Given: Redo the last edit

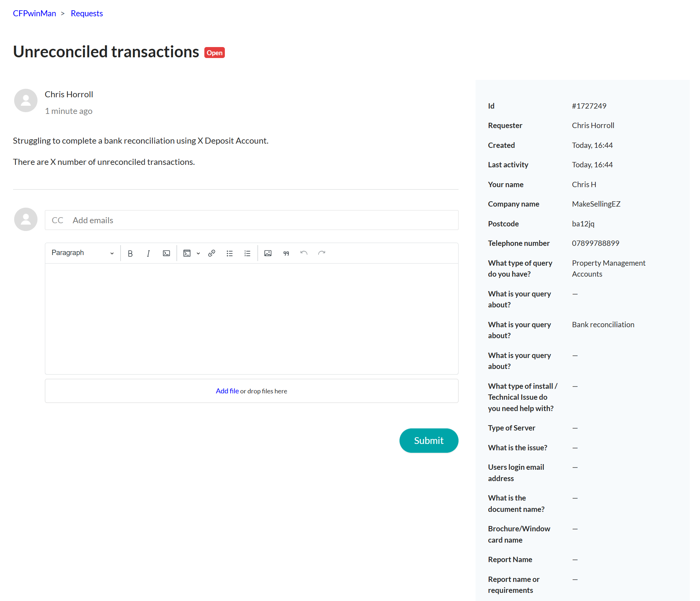Looking at the screenshot, I should (x=322, y=253).
